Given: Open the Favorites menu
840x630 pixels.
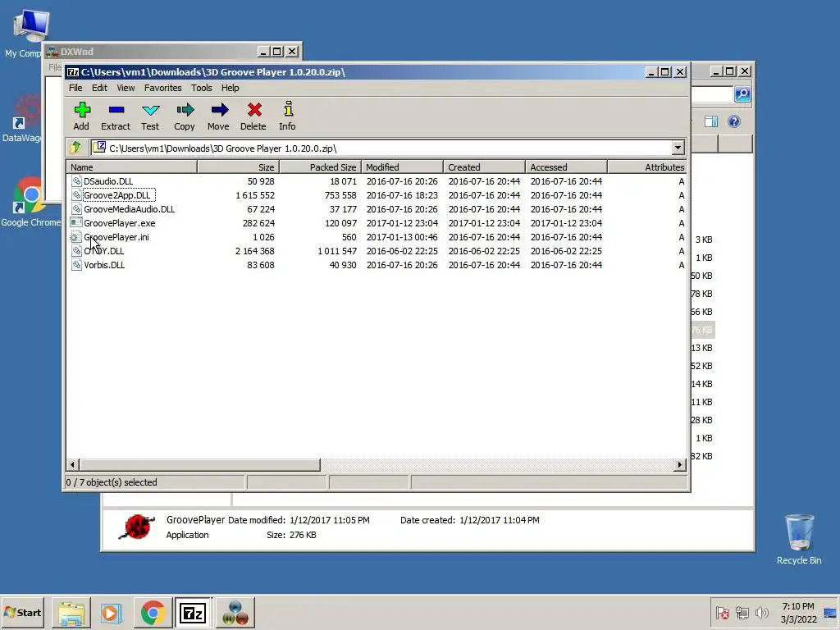Looking at the screenshot, I should pos(163,88).
